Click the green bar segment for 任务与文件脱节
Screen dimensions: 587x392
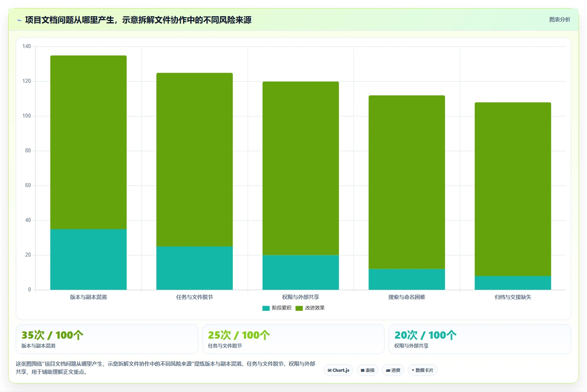(x=194, y=160)
